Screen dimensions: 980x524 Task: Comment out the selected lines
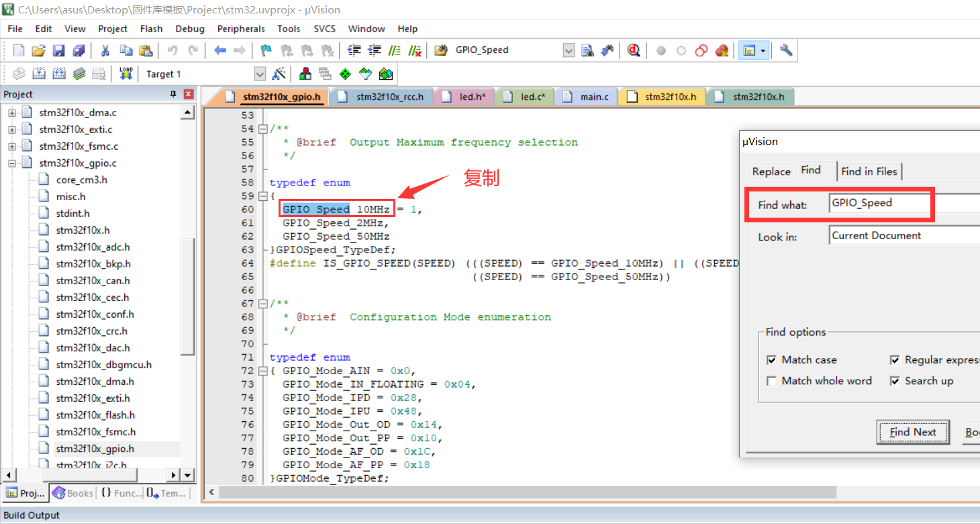click(x=395, y=50)
